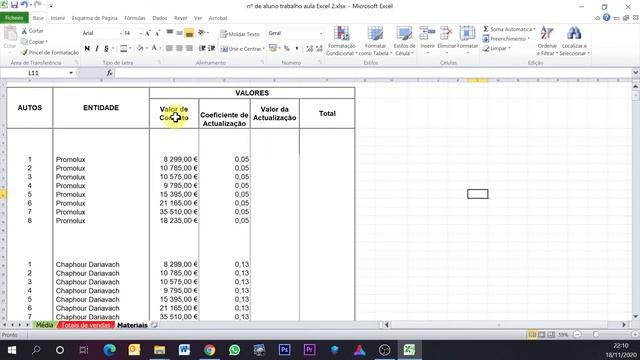Activate Pincel de Formatação format painter

pos(50,53)
